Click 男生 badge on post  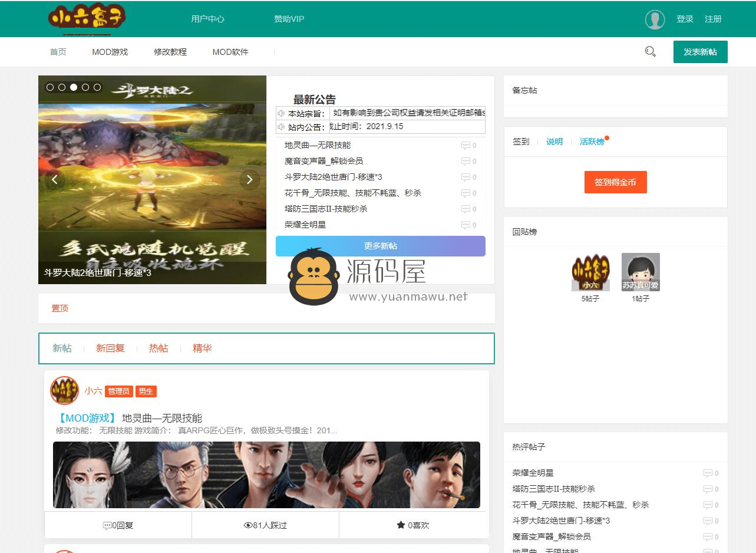146,391
